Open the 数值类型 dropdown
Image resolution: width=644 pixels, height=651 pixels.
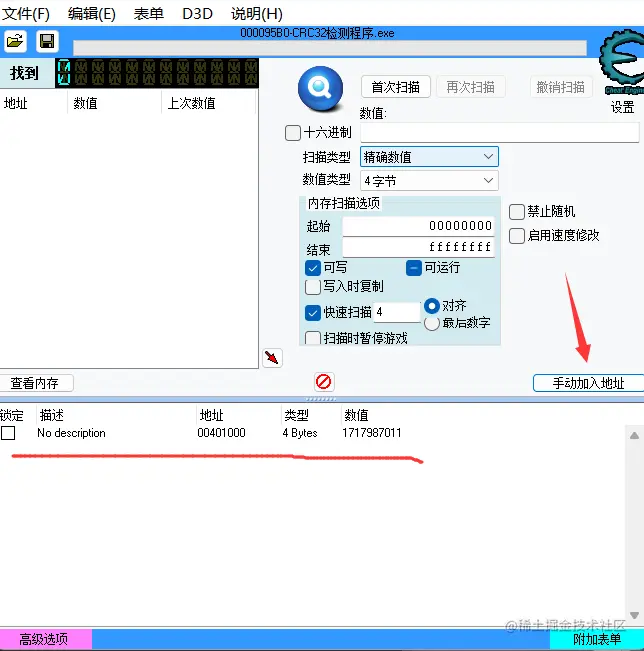coord(429,181)
